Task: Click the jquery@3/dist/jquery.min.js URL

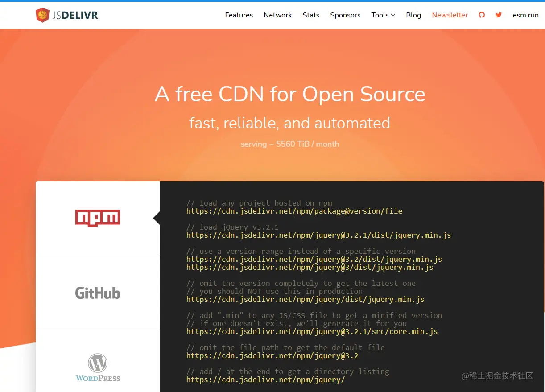Action: pyautogui.click(x=310, y=267)
